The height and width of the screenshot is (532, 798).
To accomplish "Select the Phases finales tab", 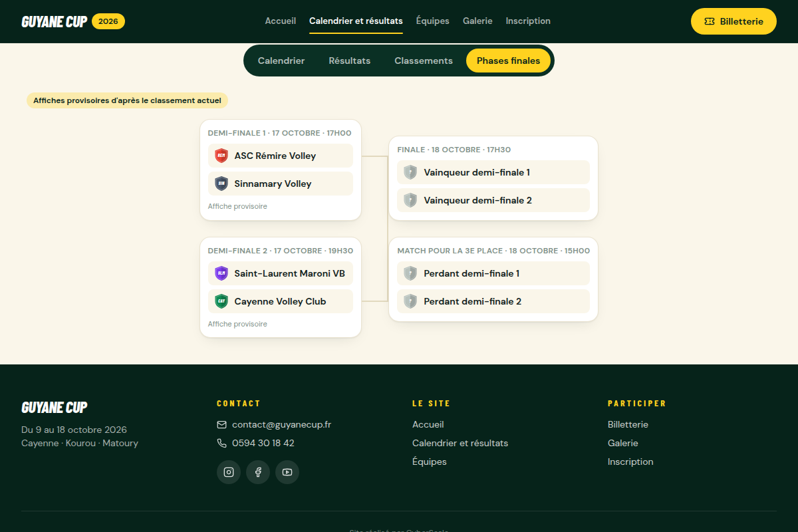I will (x=509, y=61).
